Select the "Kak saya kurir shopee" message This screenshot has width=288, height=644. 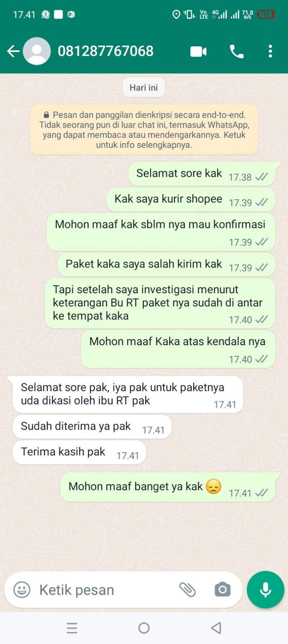point(190,200)
